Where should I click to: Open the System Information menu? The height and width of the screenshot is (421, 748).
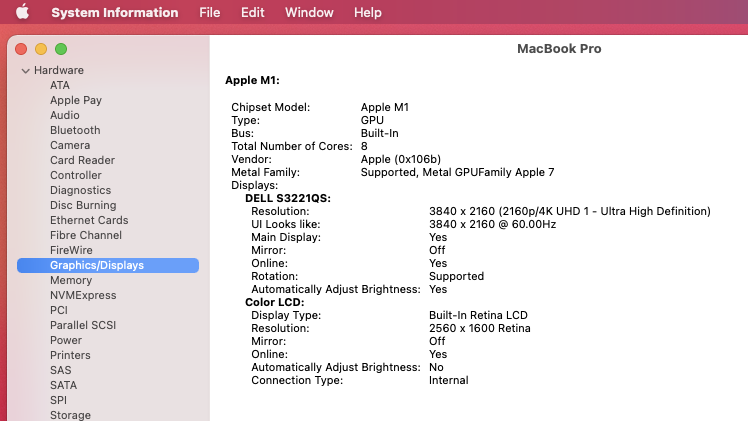tap(114, 12)
